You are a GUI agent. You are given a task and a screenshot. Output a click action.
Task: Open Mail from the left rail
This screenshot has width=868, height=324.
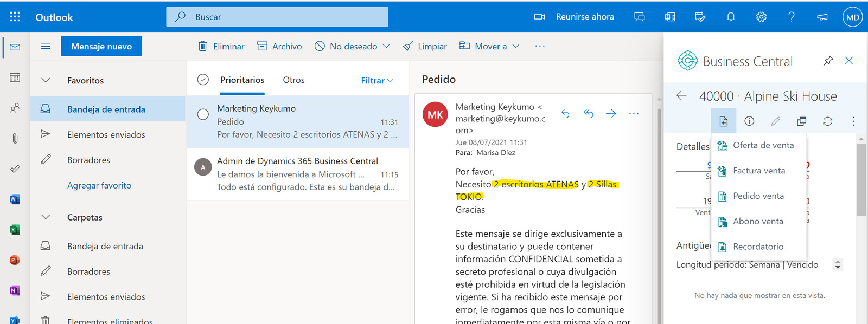15,47
